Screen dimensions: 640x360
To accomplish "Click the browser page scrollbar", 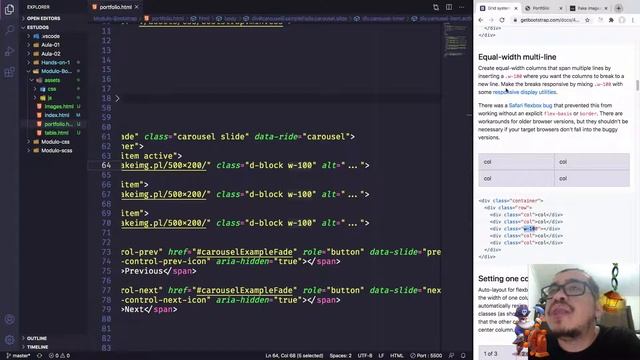I will point(637,85).
